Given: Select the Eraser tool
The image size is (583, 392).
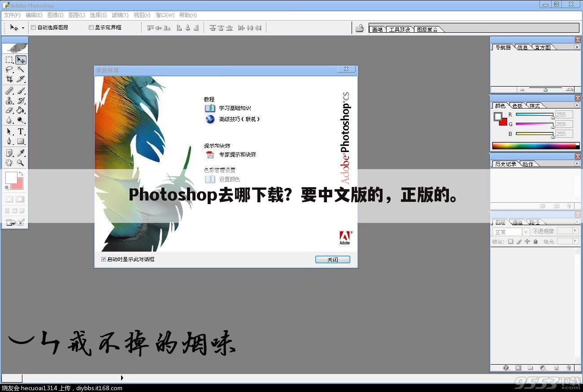Looking at the screenshot, I should (9, 110).
